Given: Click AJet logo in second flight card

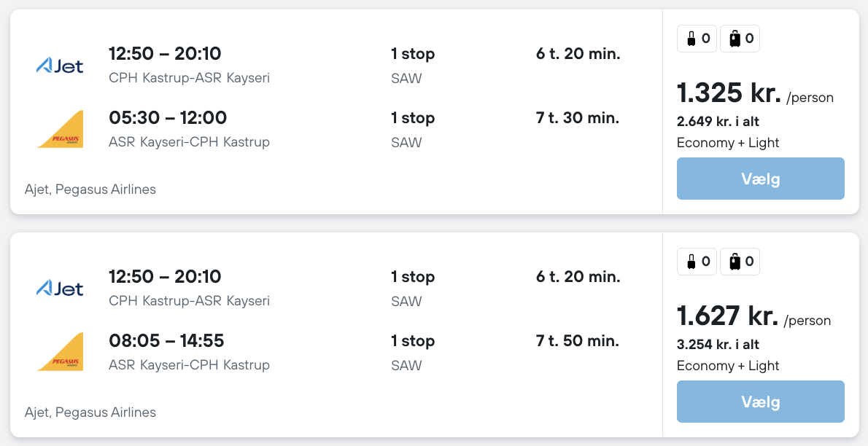Looking at the screenshot, I should [60, 289].
